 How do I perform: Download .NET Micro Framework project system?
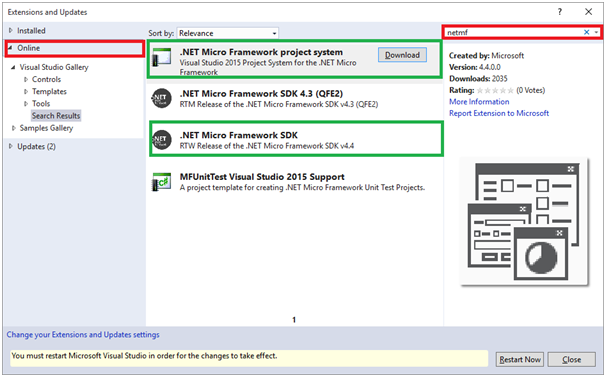(x=402, y=55)
